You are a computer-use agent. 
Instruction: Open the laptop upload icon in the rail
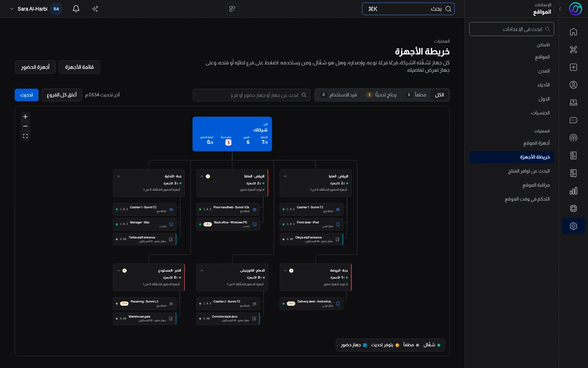[x=573, y=103]
